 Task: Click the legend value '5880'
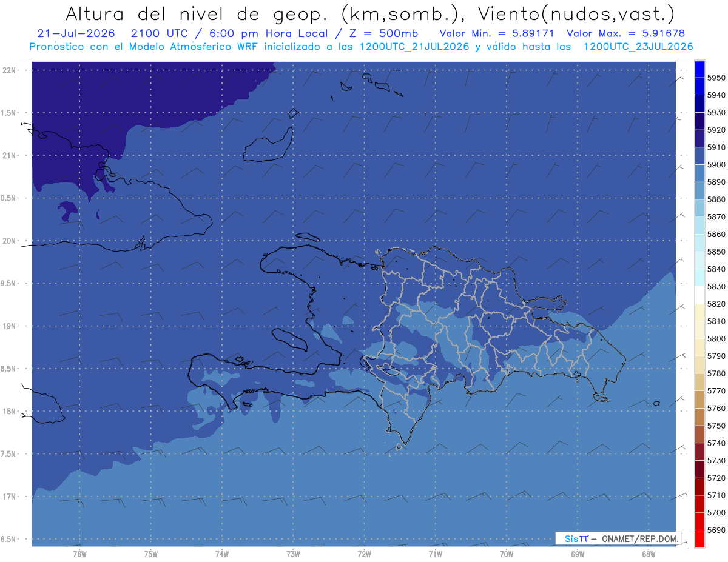(x=716, y=199)
